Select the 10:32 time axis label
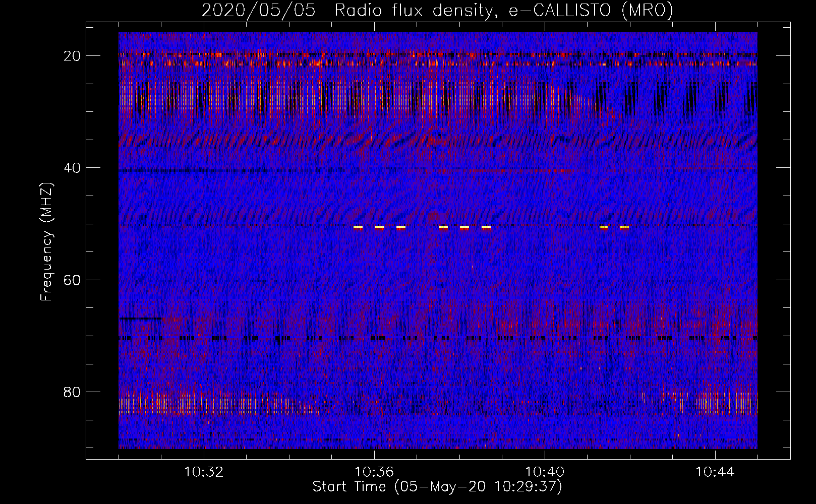This screenshot has height=504, width=816. tap(204, 472)
